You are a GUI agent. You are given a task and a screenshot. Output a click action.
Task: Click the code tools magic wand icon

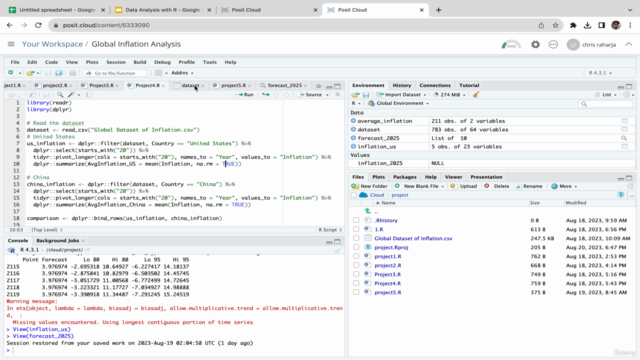pyautogui.click(x=71, y=95)
